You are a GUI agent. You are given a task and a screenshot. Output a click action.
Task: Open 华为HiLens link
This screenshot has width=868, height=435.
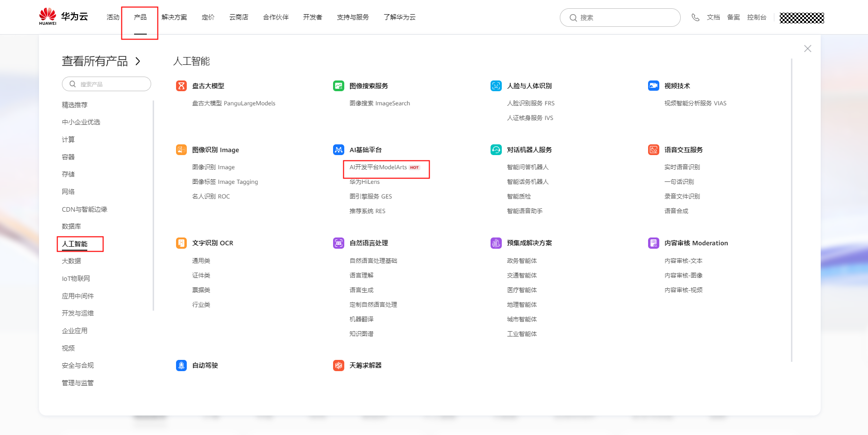(364, 182)
